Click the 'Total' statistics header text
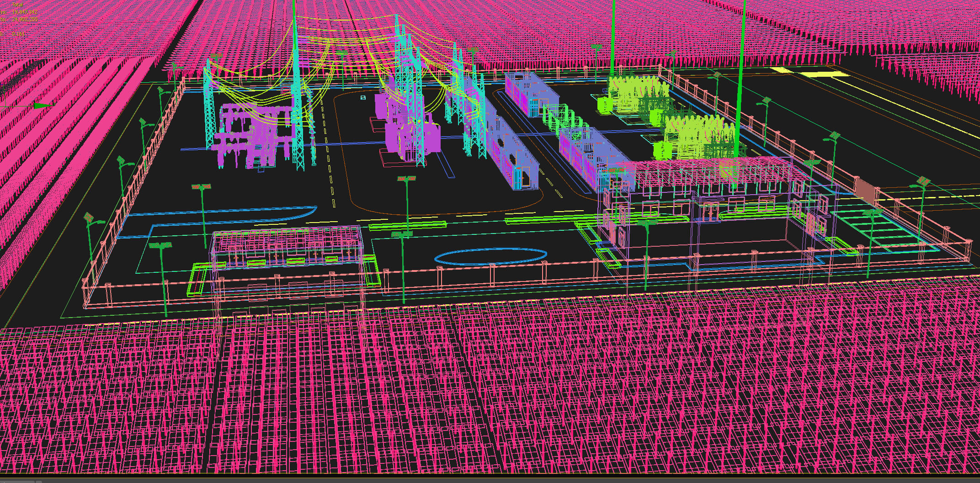Image resolution: width=980 pixels, height=483 pixels. [17, 5]
